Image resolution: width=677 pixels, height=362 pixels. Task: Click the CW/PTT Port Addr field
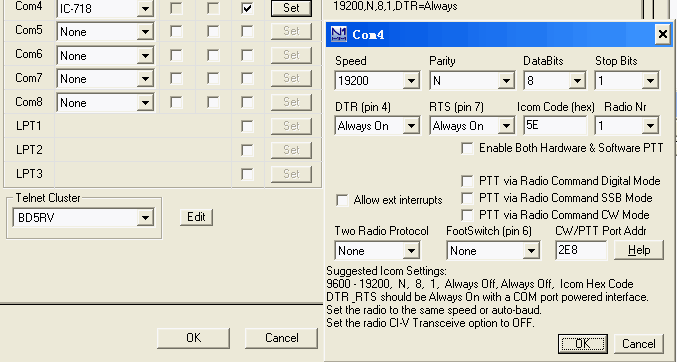pyautogui.click(x=581, y=250)
